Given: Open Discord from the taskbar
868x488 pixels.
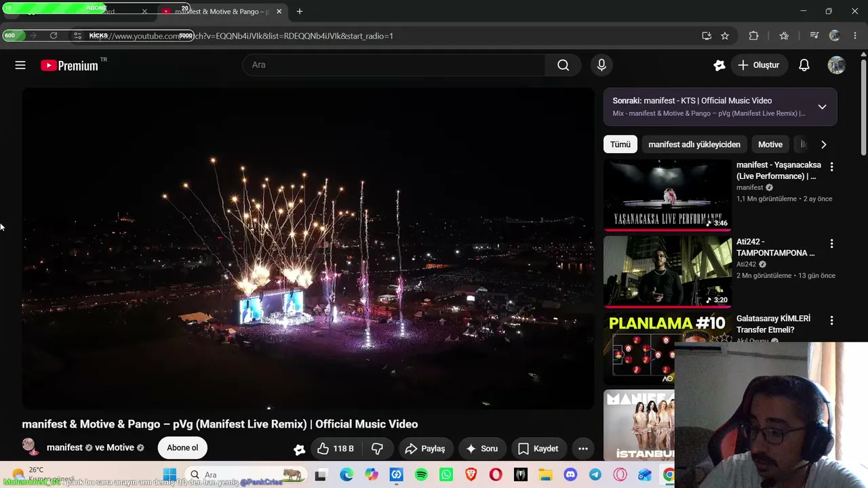Looking at the screenshot, I should (570, 475).
